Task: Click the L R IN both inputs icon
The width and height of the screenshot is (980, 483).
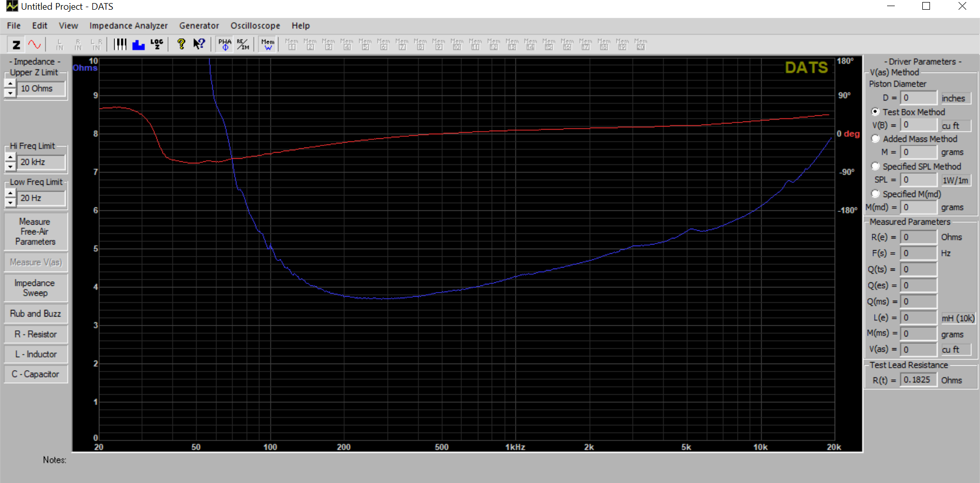Action: (x=96, y=44)
